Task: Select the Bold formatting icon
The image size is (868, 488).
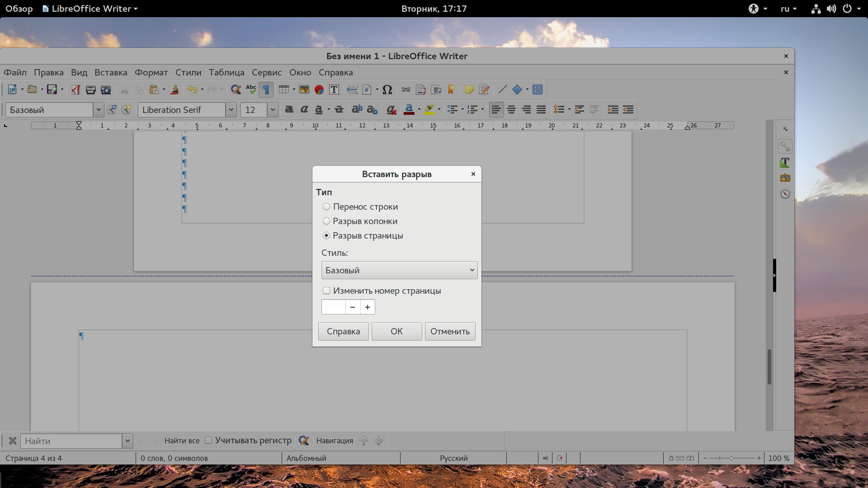Action: [x=288, y=110]
